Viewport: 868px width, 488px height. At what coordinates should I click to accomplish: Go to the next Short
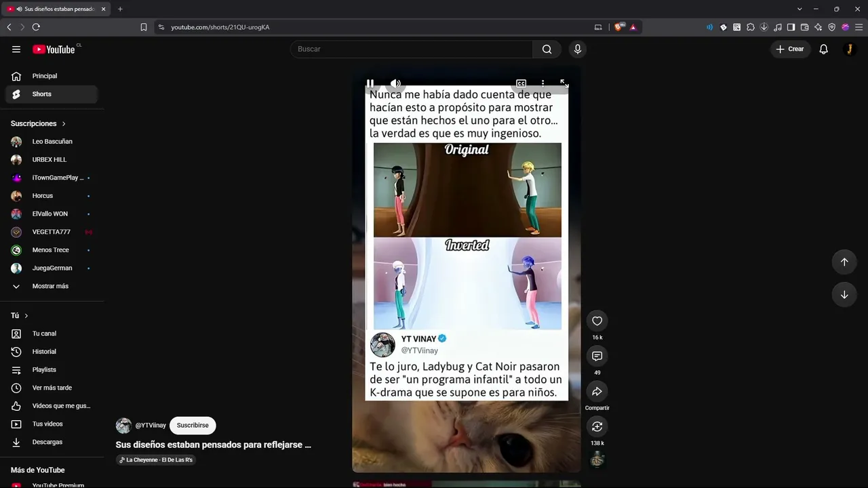(x=844, y=294)
